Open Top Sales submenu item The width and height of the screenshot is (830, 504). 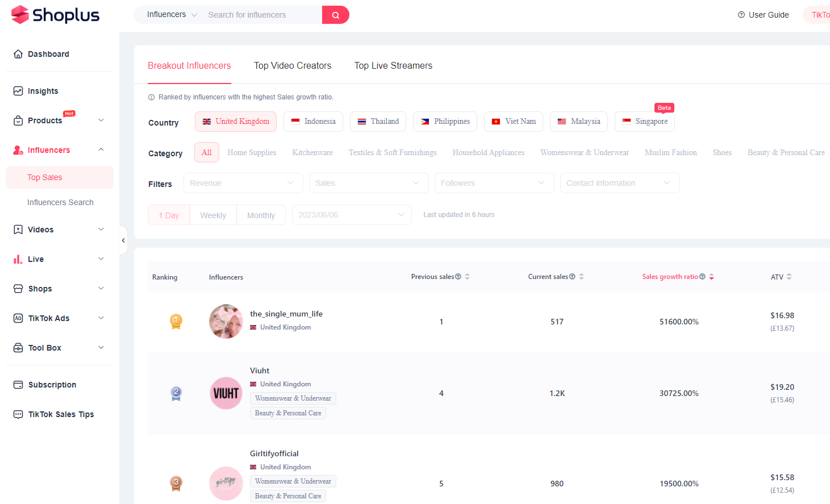pyautogui.click(x=60, y=177)
